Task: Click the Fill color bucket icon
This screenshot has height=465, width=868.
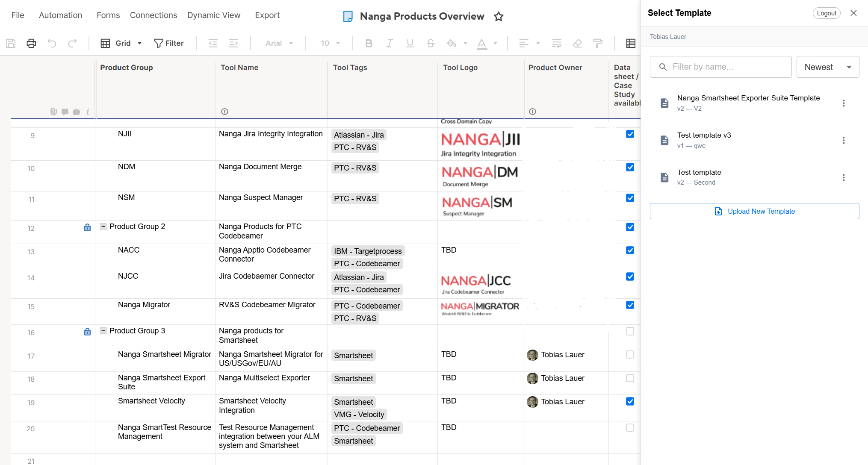Action: pos(452,43)
